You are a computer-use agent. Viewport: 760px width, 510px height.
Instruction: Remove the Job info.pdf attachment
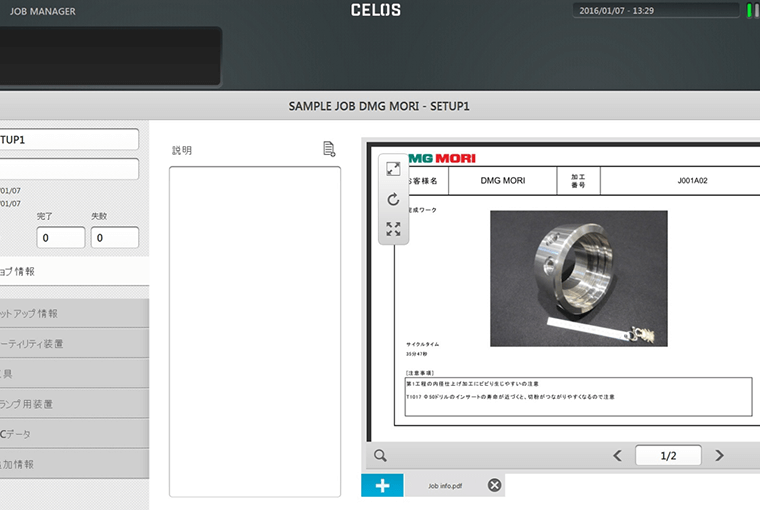click(x=494, y=485)
